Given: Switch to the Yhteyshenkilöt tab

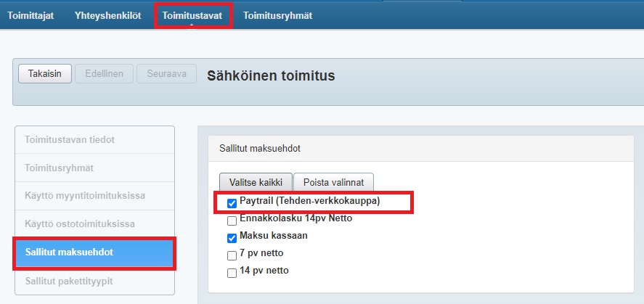Looking at the screenshot, I should [107, 16].
